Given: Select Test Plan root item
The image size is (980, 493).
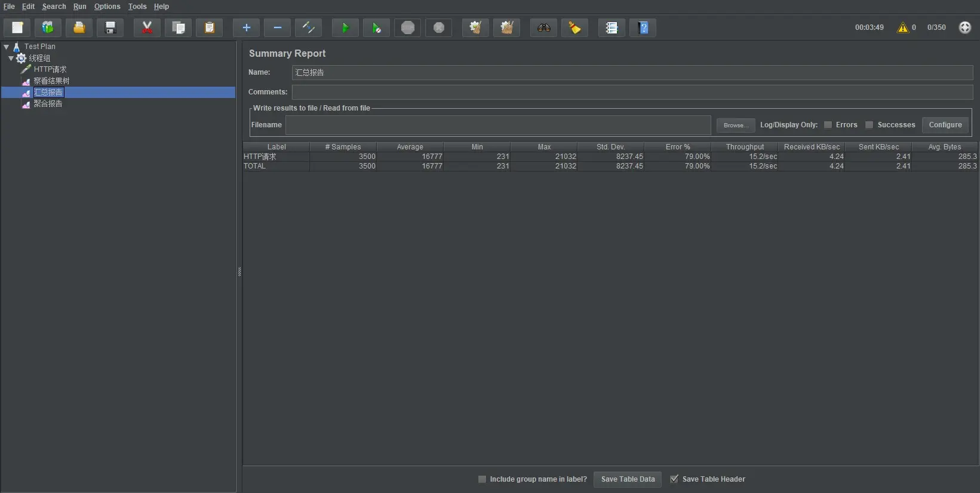Looking at the screenshot, I should [x=40, y=47].
